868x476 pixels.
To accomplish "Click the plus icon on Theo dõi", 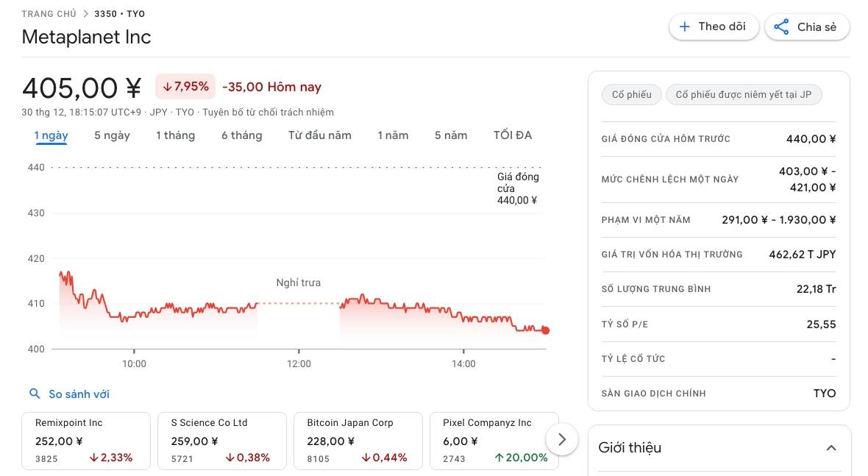I will coord(685,27).
